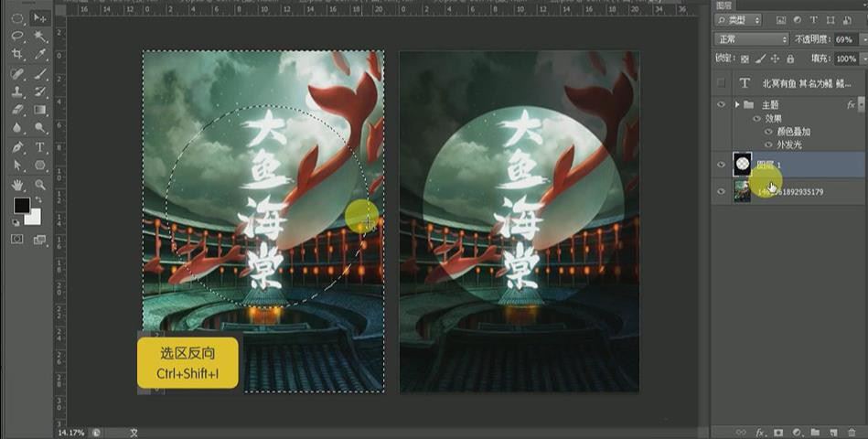Open the 正常 blend mode dropdown
868x439 pixels.
pos(752,39)
